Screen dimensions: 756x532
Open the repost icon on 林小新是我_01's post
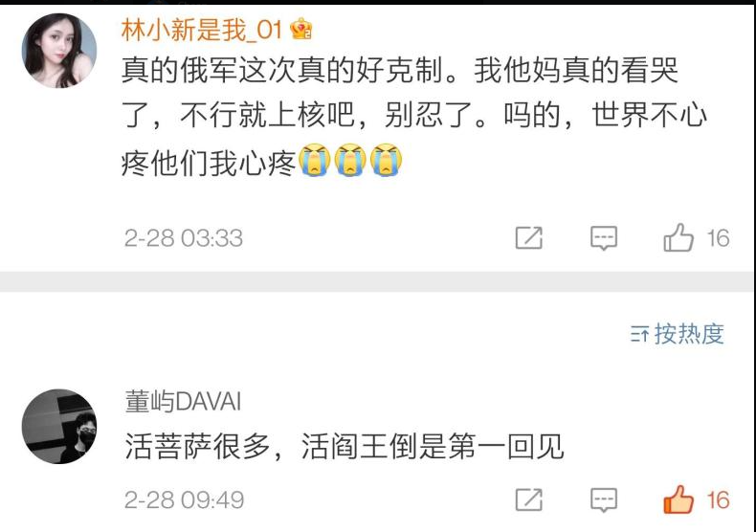pyautogui.click(x=529, y=237)
